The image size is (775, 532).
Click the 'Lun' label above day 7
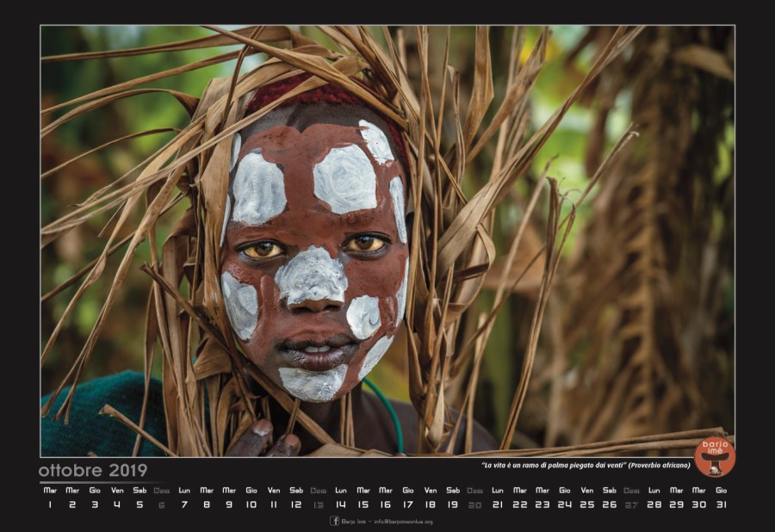click(184, 491)
